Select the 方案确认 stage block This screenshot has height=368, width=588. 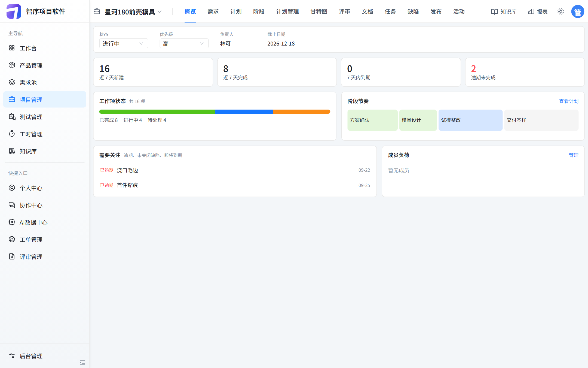coord(372,120)
